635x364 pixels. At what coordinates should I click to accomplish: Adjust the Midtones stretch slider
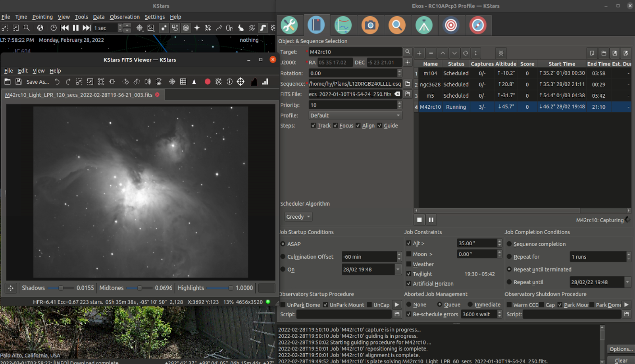139,288
